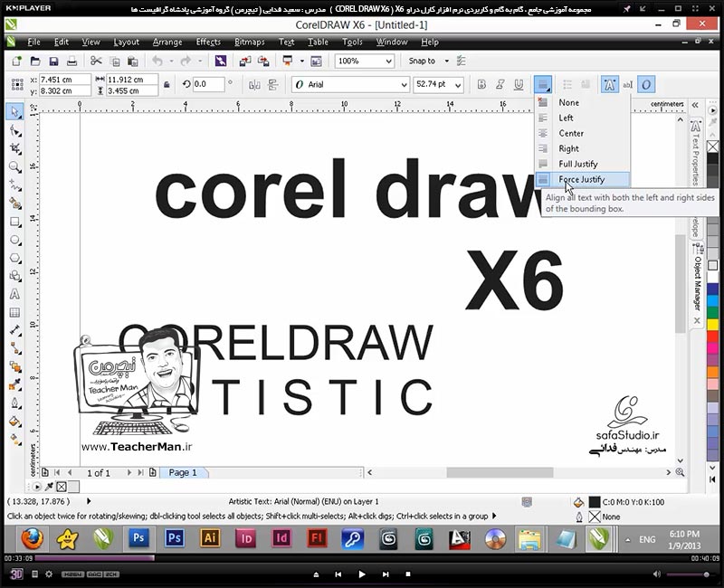Click the Options icon next to Snap to

(x=461, y=61)
